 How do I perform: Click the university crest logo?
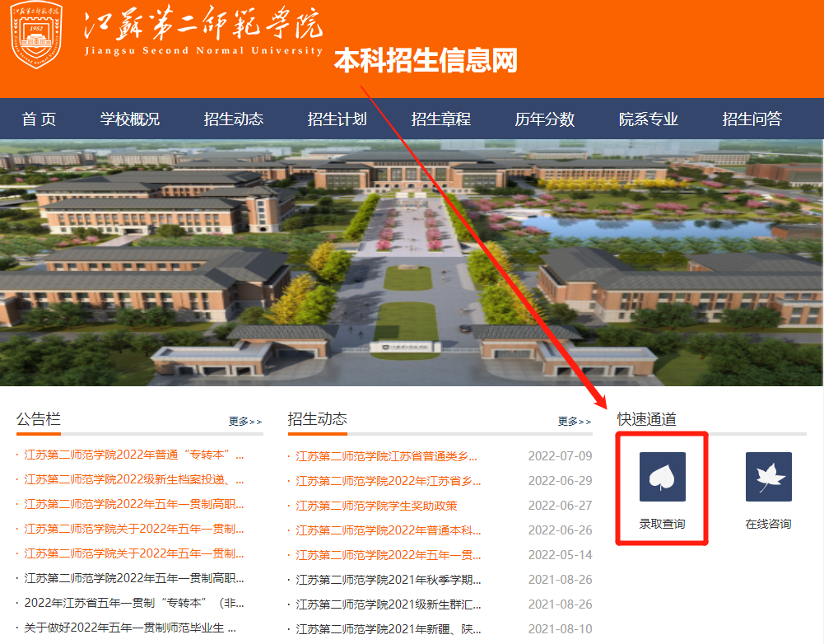pos(35,37)
